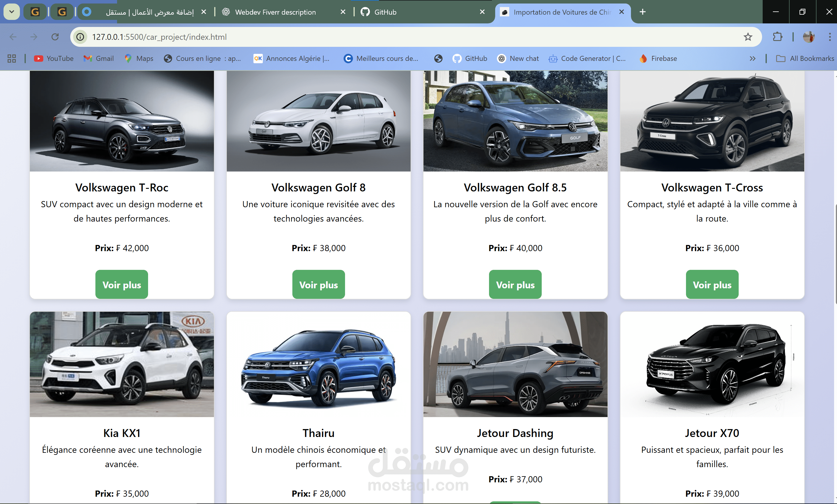Select the Kia KX1 title
The width and height of the screenshot is (837, 504).
click(121, 433)
